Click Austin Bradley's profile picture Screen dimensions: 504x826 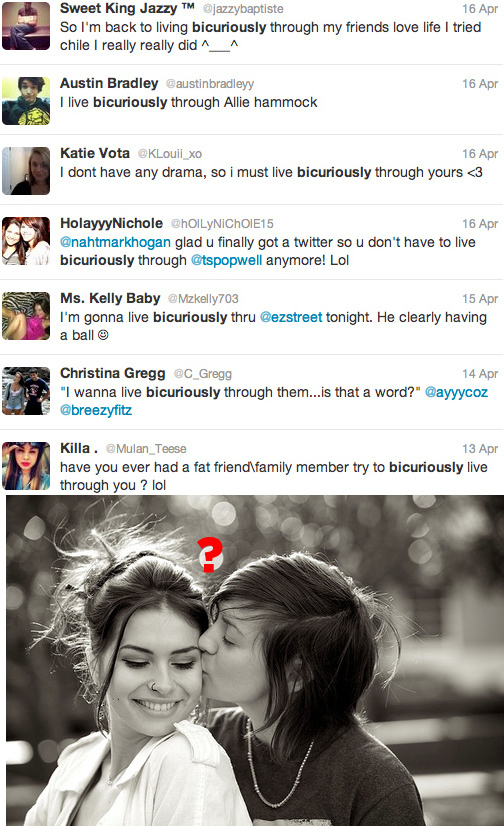(26, 101)
